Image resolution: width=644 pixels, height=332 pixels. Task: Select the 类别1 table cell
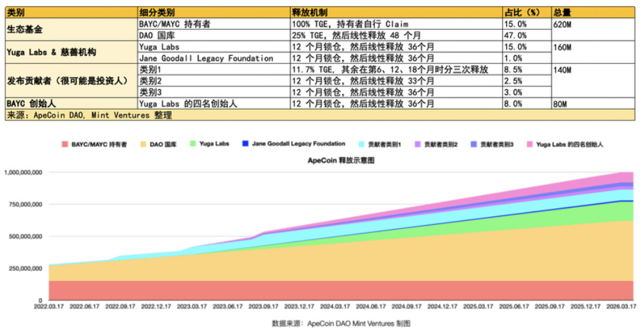coord(214,69)
